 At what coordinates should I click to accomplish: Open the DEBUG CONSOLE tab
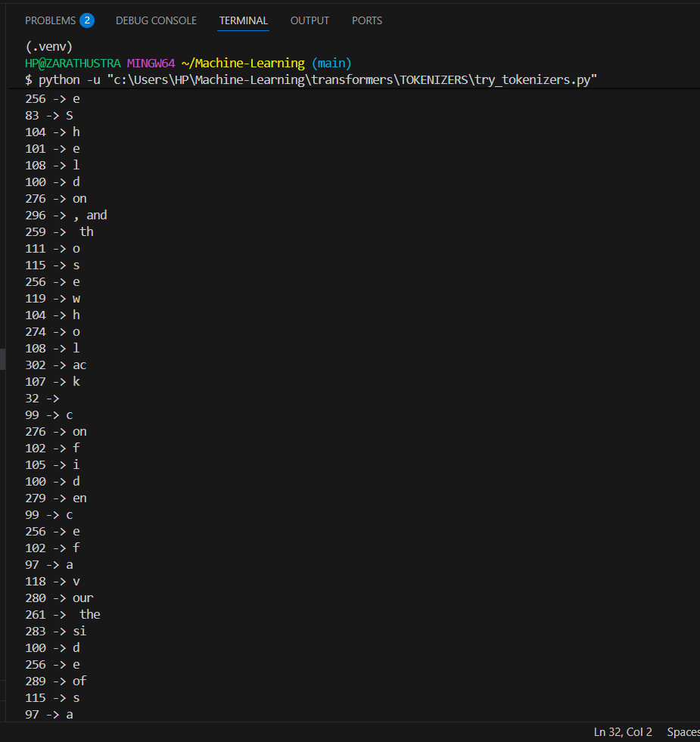pos(156,21)
